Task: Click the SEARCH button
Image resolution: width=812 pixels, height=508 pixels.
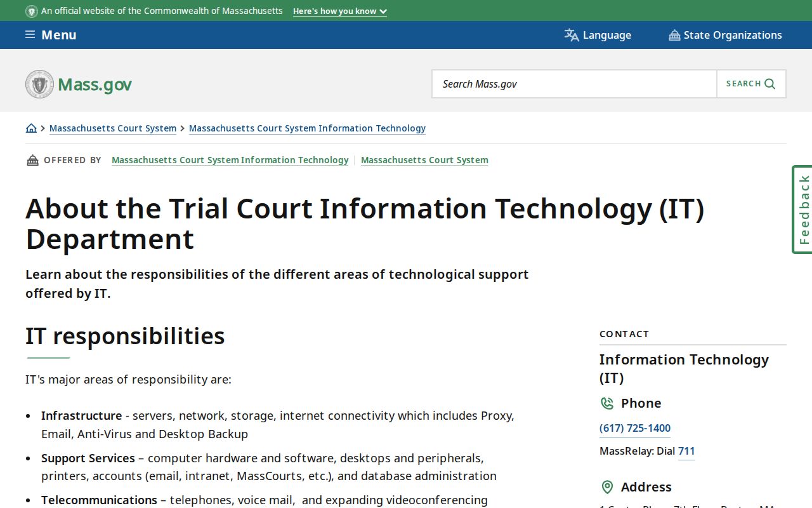Action: [751, 84]
